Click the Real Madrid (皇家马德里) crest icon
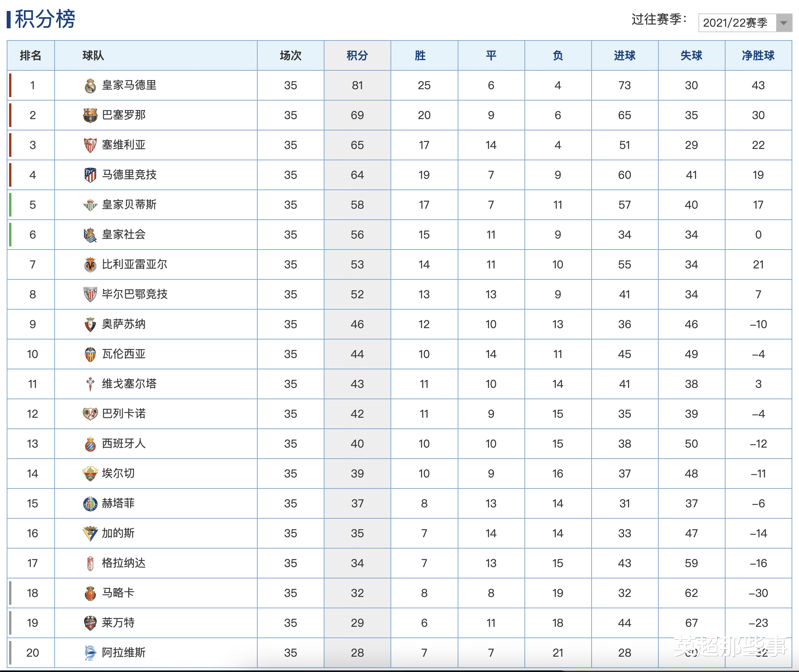Screen dimensions: 799x672 [x=90, y=86]
